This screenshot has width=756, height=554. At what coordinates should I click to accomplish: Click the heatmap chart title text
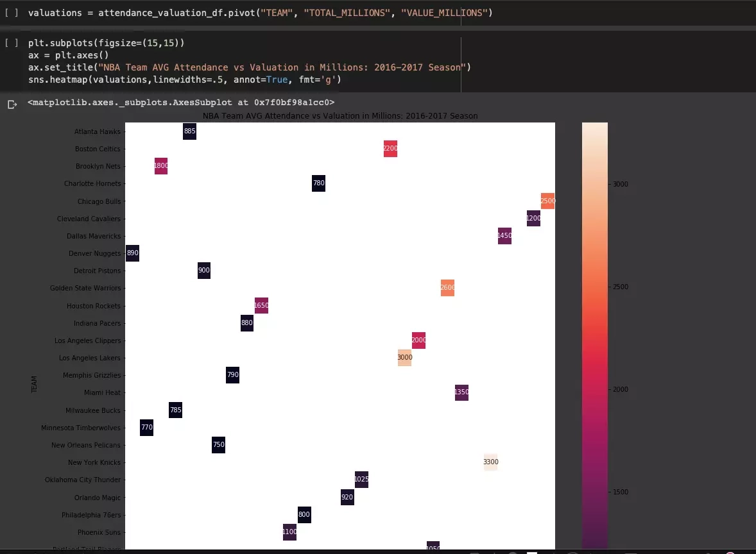(340, 115)
